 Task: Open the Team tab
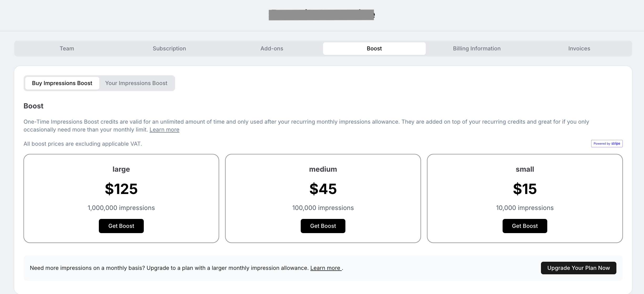click(x=67, y=49)
